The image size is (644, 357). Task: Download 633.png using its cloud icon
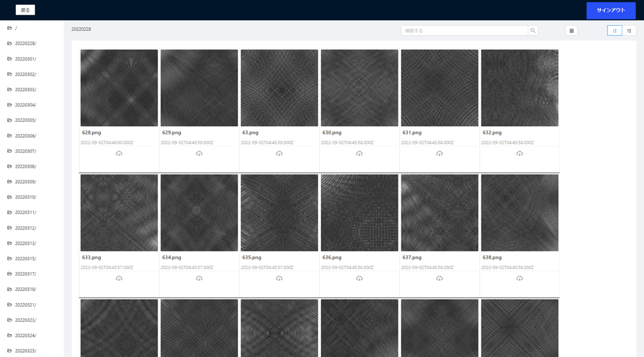pos(119,279)
